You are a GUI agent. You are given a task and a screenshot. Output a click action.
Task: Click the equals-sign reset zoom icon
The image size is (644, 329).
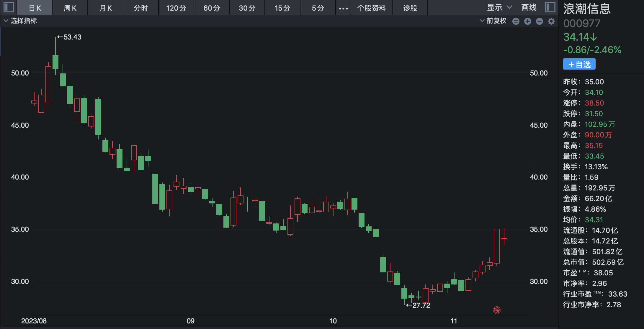coord(516,21)
